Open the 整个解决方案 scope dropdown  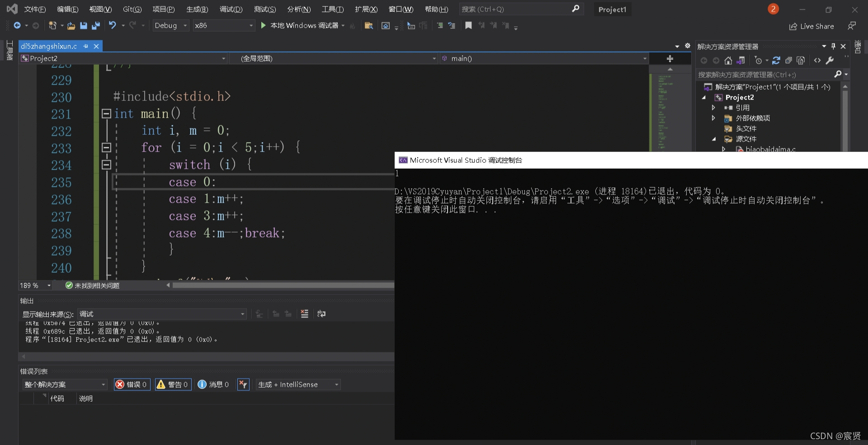pos(65,384)
